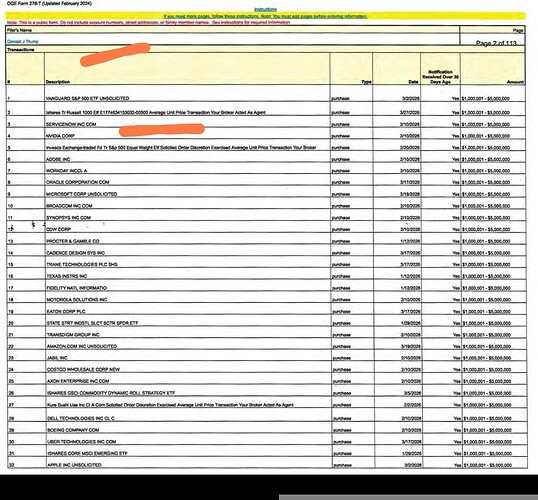
Task: Click the Date column header
Action: [x=413, y=82]
